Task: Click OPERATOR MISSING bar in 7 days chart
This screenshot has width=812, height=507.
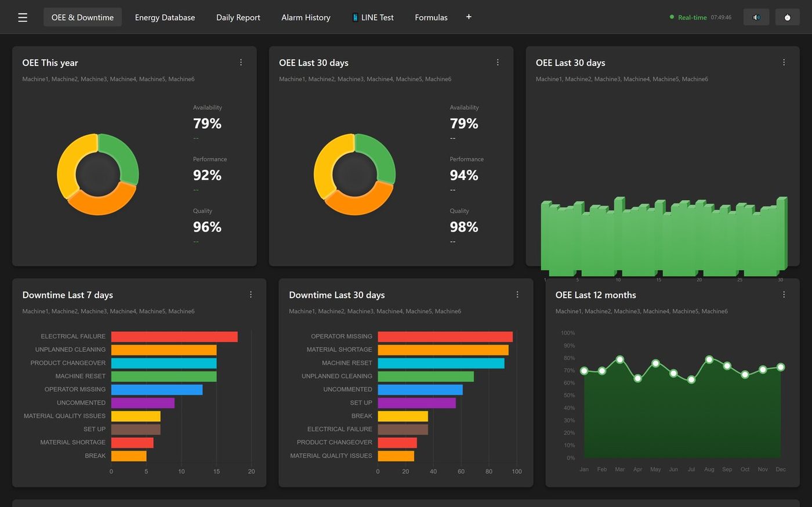Action: coord(157,390)
